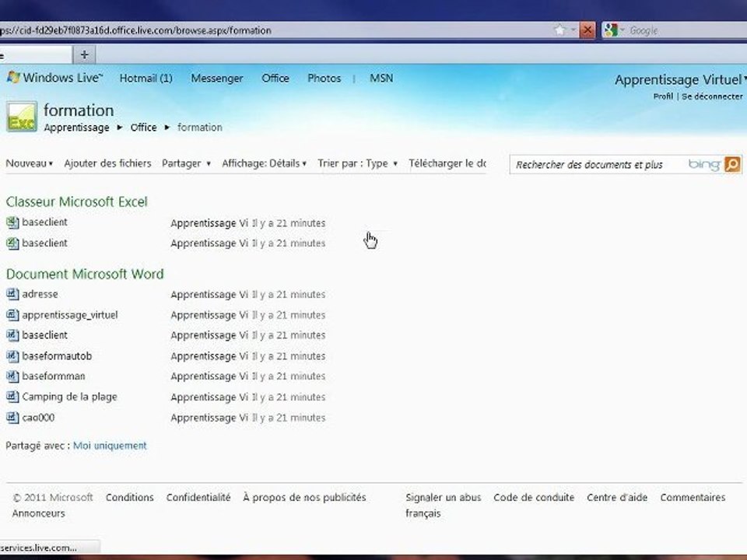Open the apprentissage_virtuel document
The height and width of the screenshot is (560, 747).
click(x=70, y=315)
